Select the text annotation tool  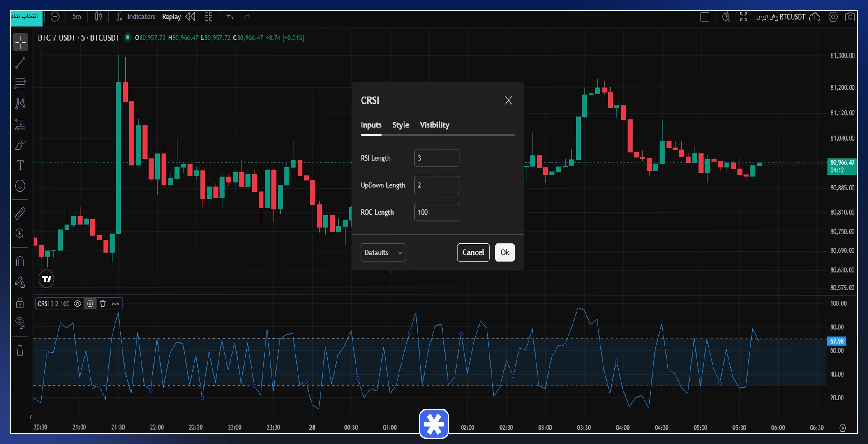click(20, 165)
